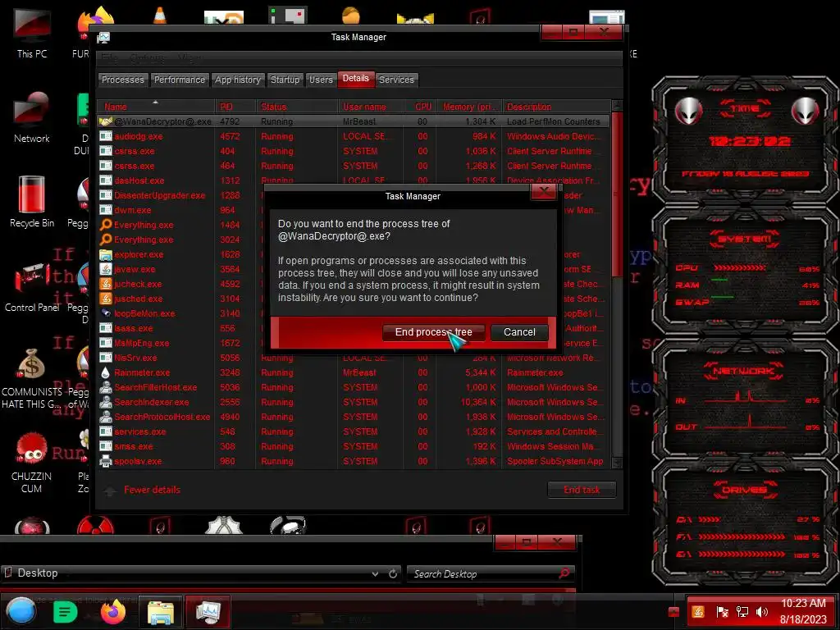Sort processes by the Name column header

(x=155, y=107)
